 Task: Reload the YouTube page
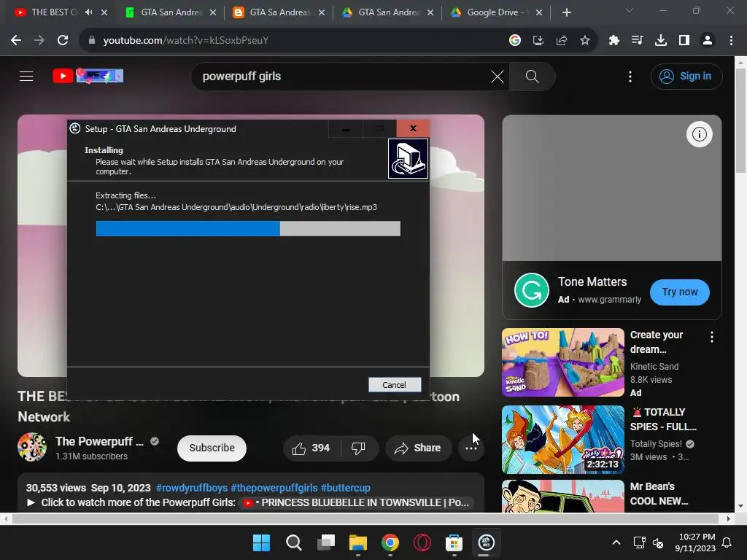pos(63,41)
